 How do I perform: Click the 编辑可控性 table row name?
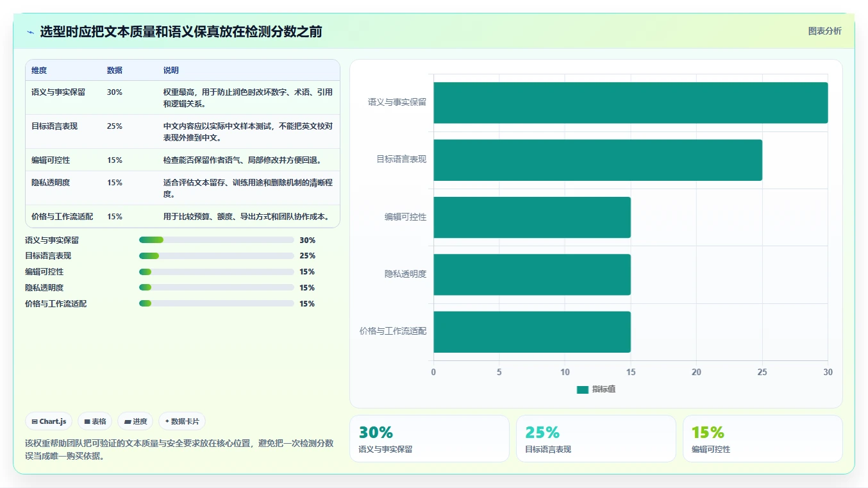tap(51, 160)
